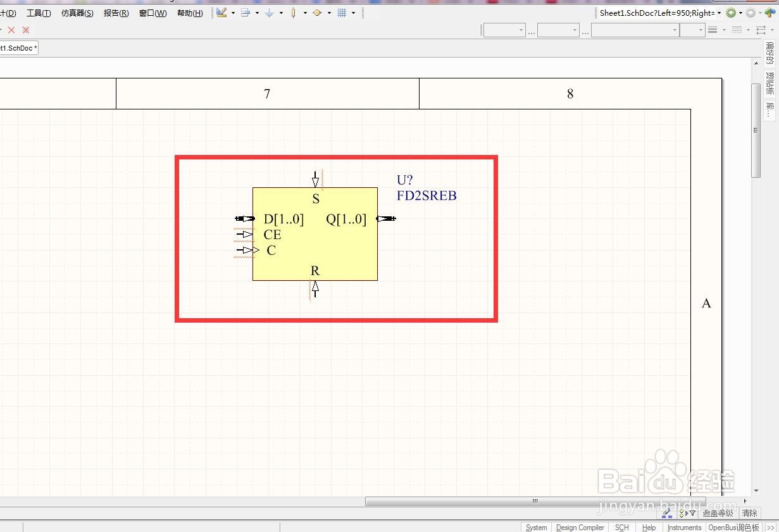Click the vertical scrollbar down arrow
This screenshot has height=532, width=779.
click(x=756, y=491)
